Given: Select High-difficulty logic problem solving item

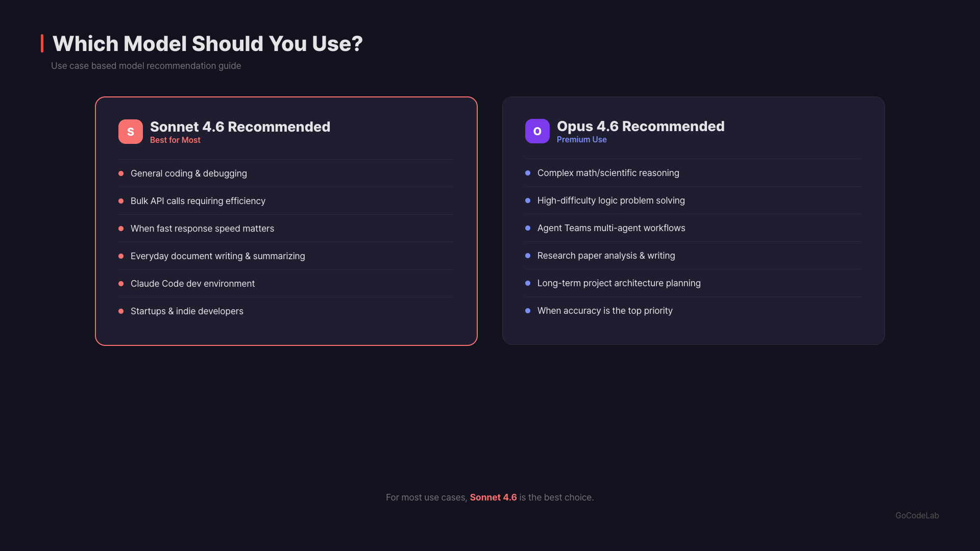Looking at the screenshot, I should click(x=611, y=201).
